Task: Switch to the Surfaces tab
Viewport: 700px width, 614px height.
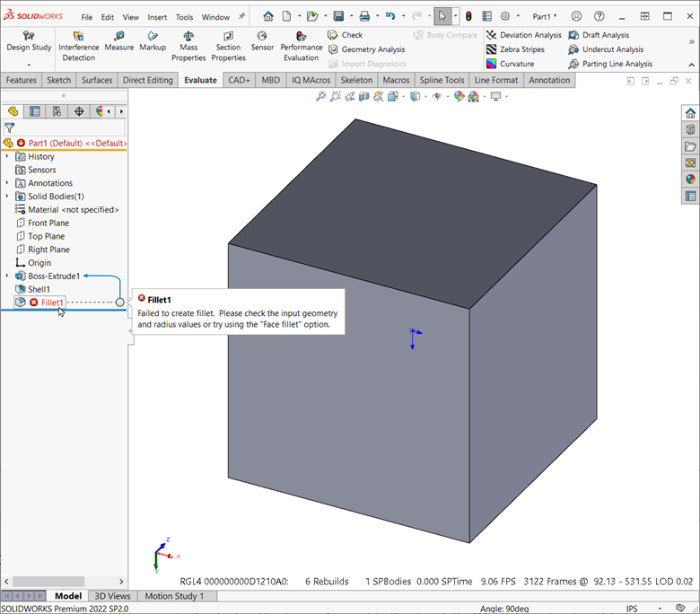Action: click(x=97, y=81)
